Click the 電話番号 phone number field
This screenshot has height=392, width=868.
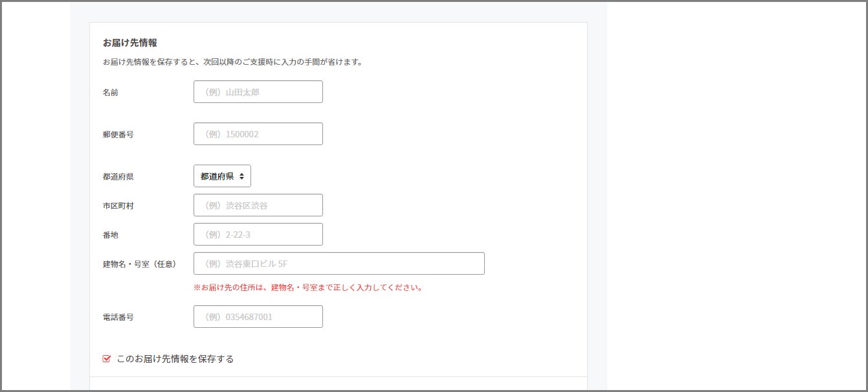[258, 317]
